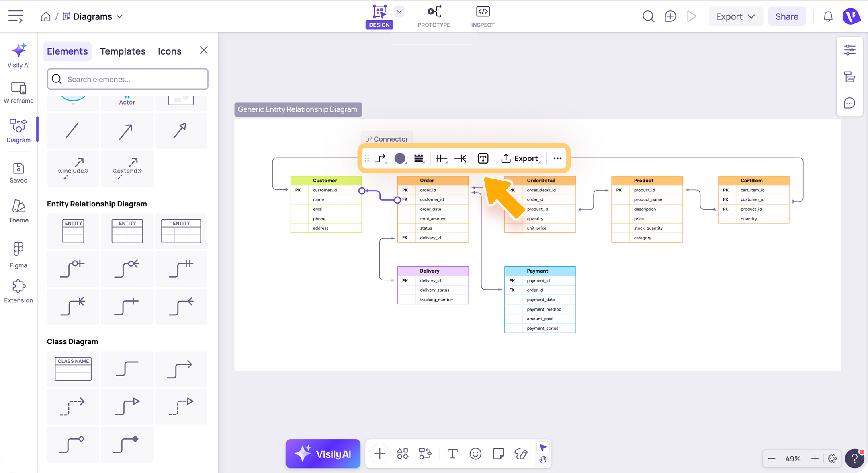Select Generic Entity Relationship Diagram label

(297, 109)
